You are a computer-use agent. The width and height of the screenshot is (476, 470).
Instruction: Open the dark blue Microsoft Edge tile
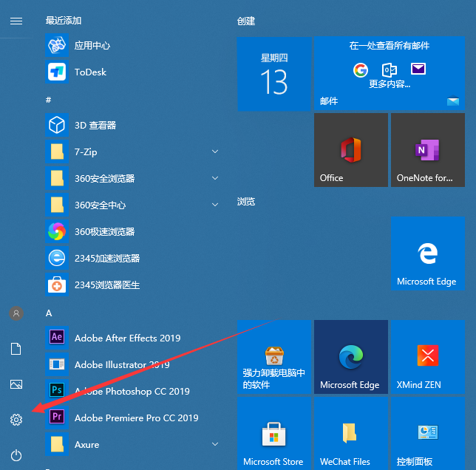351,357
